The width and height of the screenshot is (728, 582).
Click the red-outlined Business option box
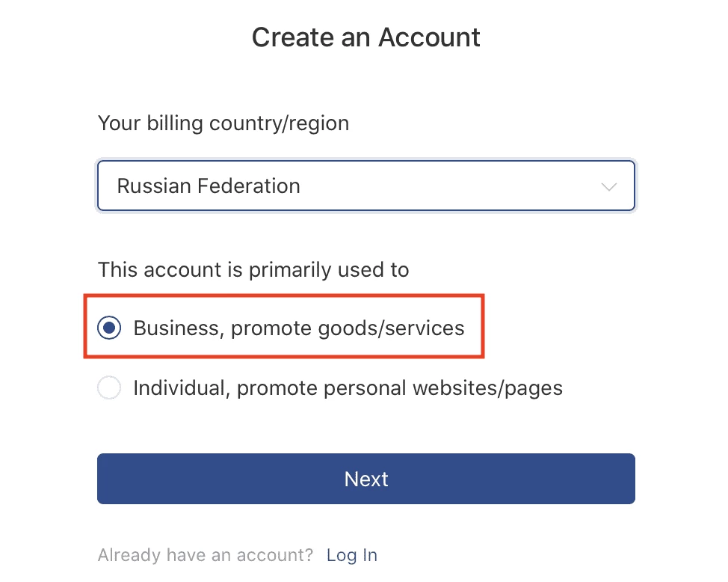pos(284,326)
